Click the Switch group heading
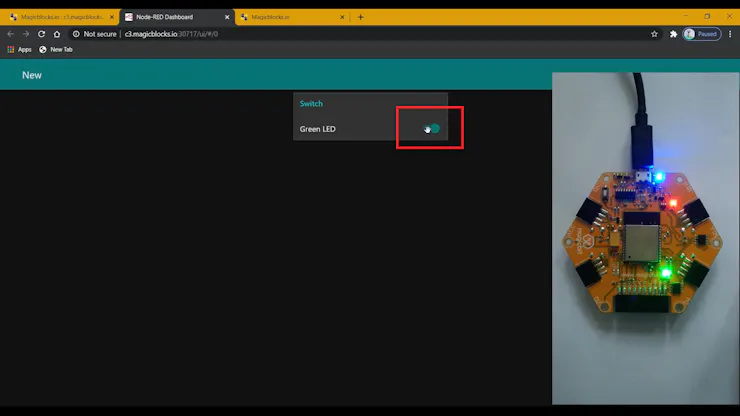This screenshot has height=416, width=740. (x=311, y=103)
